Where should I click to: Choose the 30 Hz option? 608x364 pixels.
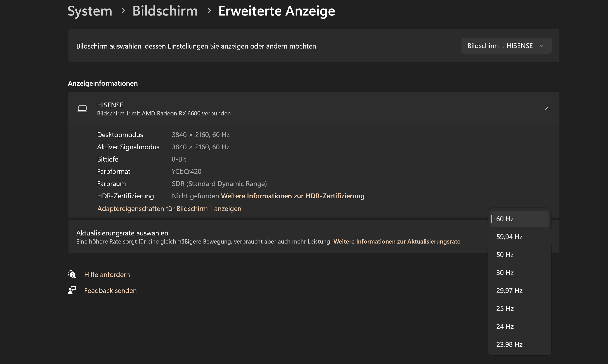tap(519, 273)
